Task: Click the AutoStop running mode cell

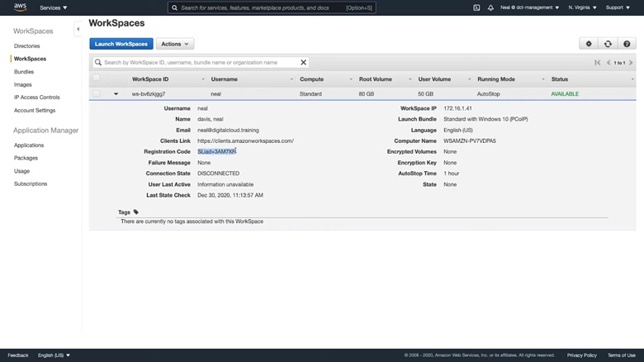Action: tap(488, 93)
